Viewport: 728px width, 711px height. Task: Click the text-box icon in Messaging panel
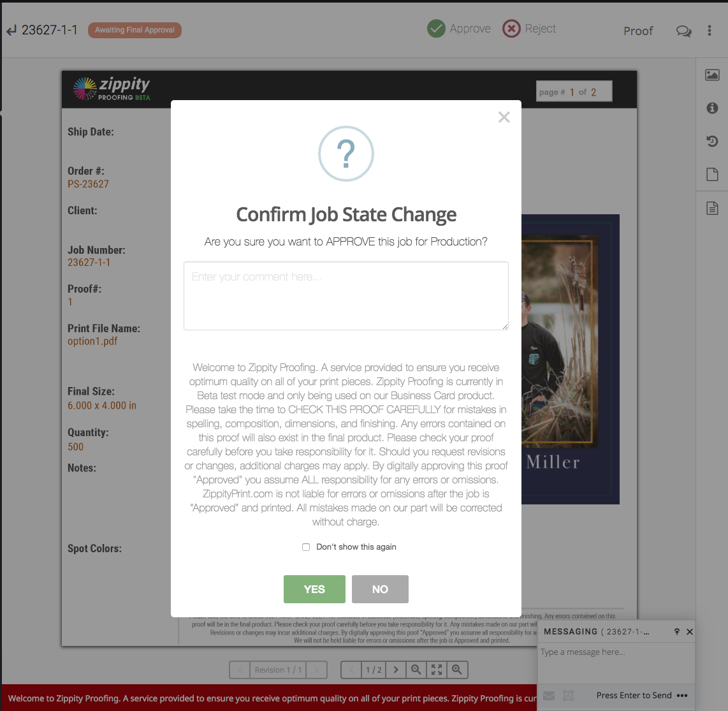click(x=568, y=695)
